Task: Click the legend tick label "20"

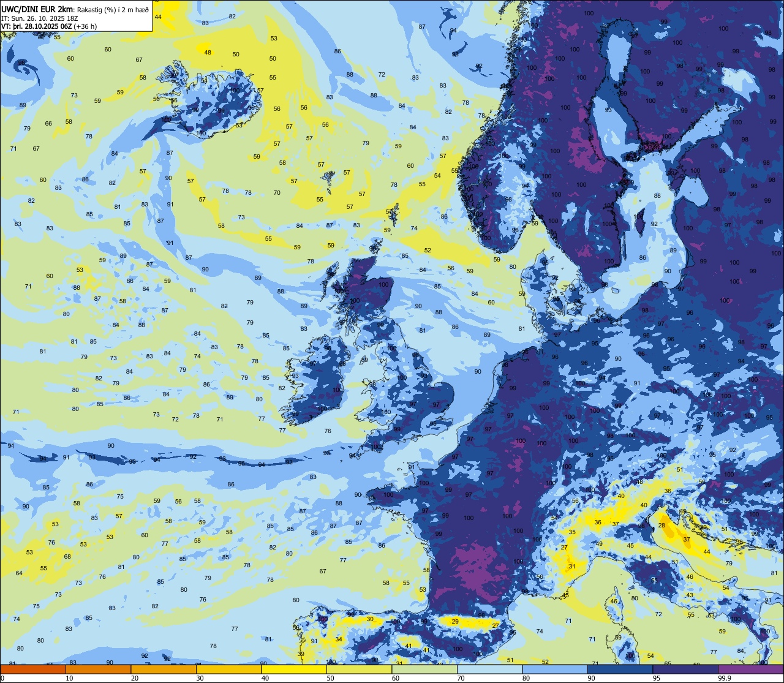Action: click(x=135, y=678)
